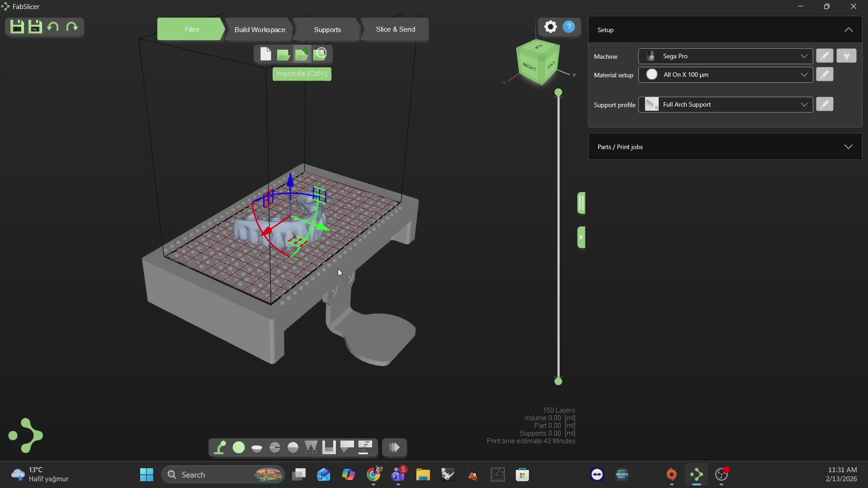The image size is (868, 488).
Task: Click the triple-arrow fast forward button
Action: tap(394, 447)
